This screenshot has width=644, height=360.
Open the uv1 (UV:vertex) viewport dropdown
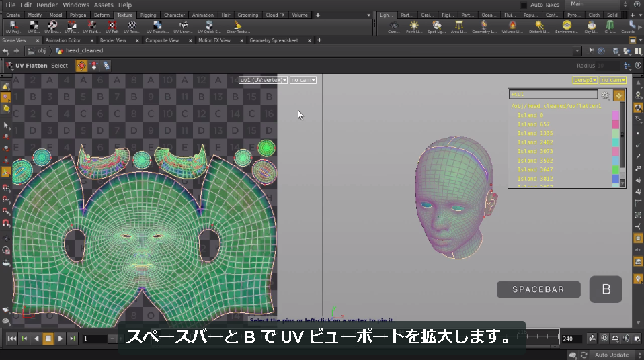263,80
